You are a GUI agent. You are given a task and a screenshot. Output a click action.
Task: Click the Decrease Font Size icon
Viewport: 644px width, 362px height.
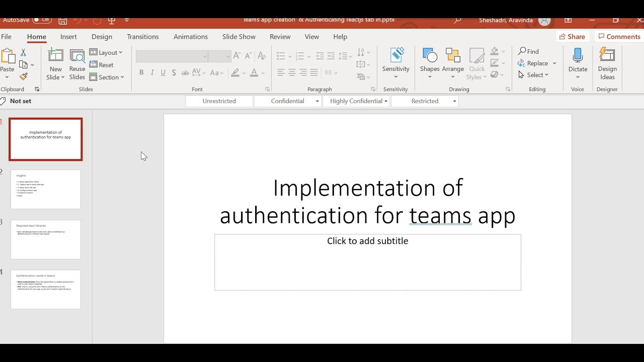248,56
